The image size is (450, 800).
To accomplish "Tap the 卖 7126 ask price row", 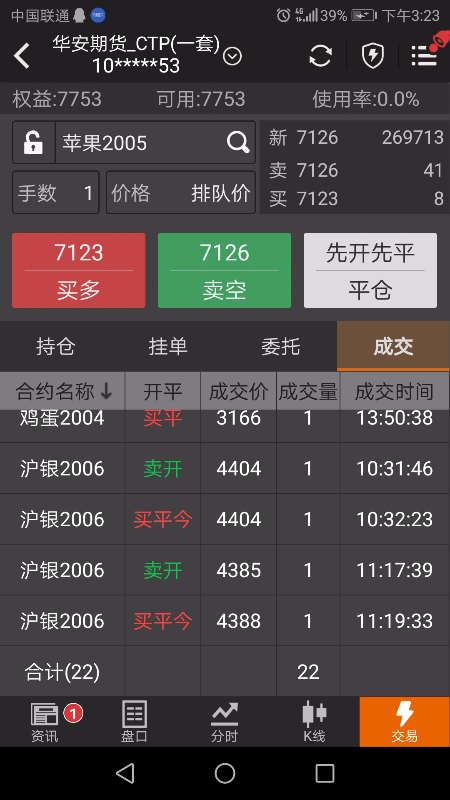I will tap(356, 170).
